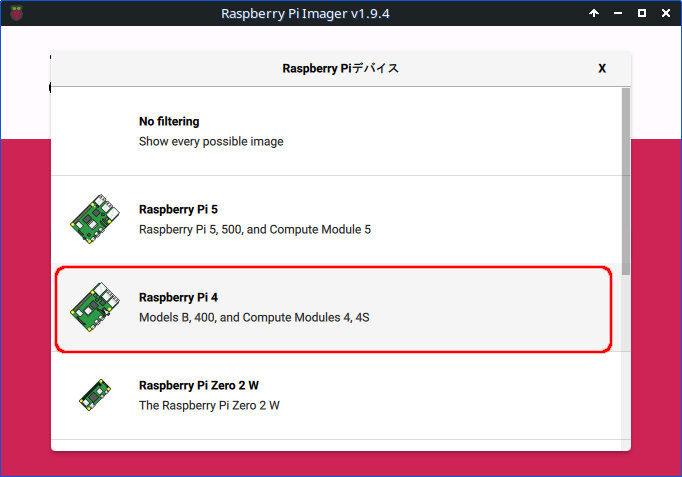This screenshot has height=477, width=682.
Task: Choose the Raspberry Pi 5 entry title
Action: 178,209
